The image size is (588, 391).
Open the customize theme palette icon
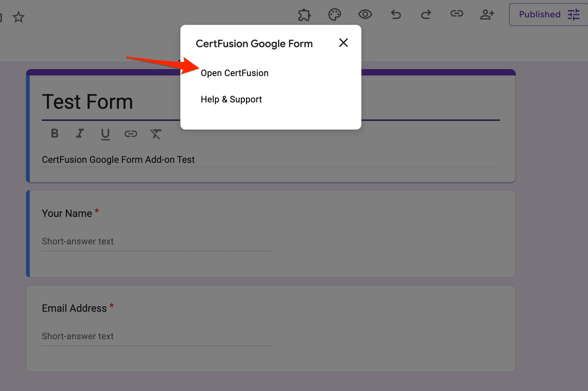click(x=334, y=14)
